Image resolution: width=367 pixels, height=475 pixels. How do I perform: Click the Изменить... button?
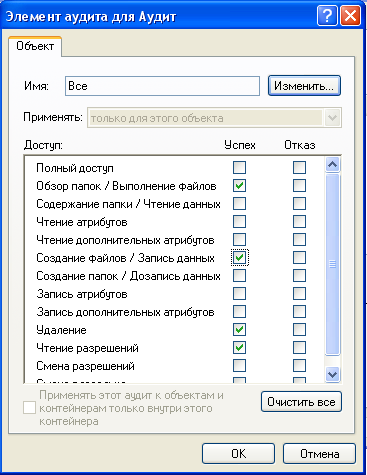(304, 86)
